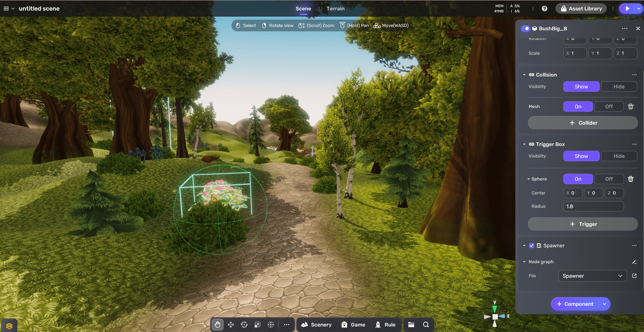Open the play options dropdown arrow

click(x=639, y=9)
